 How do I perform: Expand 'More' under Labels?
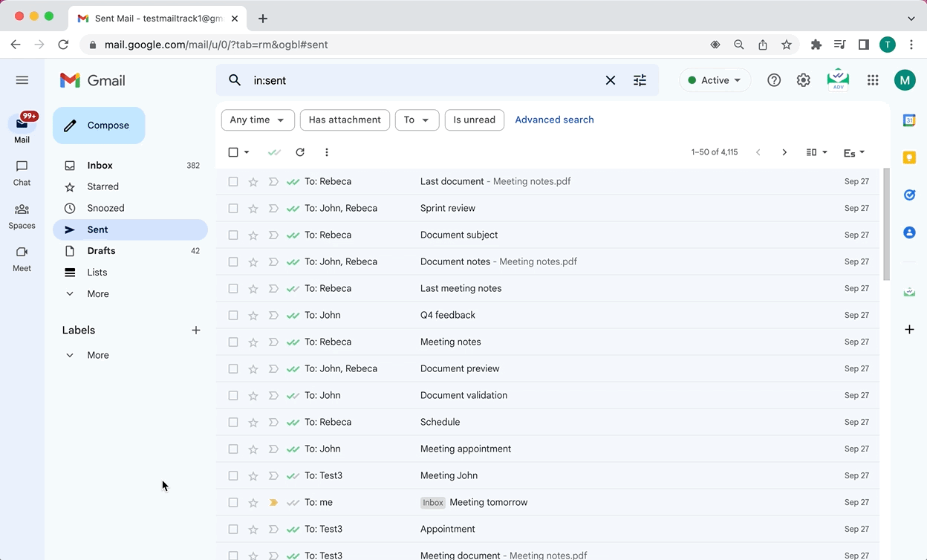[97, 355]
